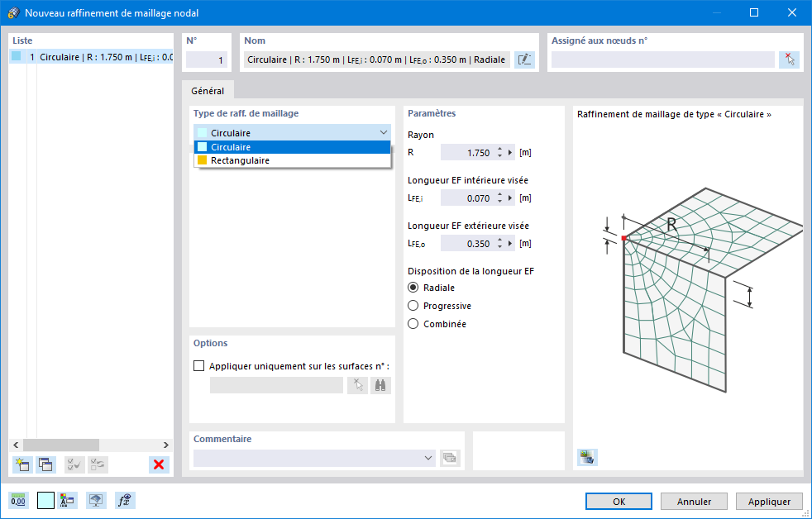Click the N° number input field
812x519 pixels.
pyautogui.click(x=207, y=60)
